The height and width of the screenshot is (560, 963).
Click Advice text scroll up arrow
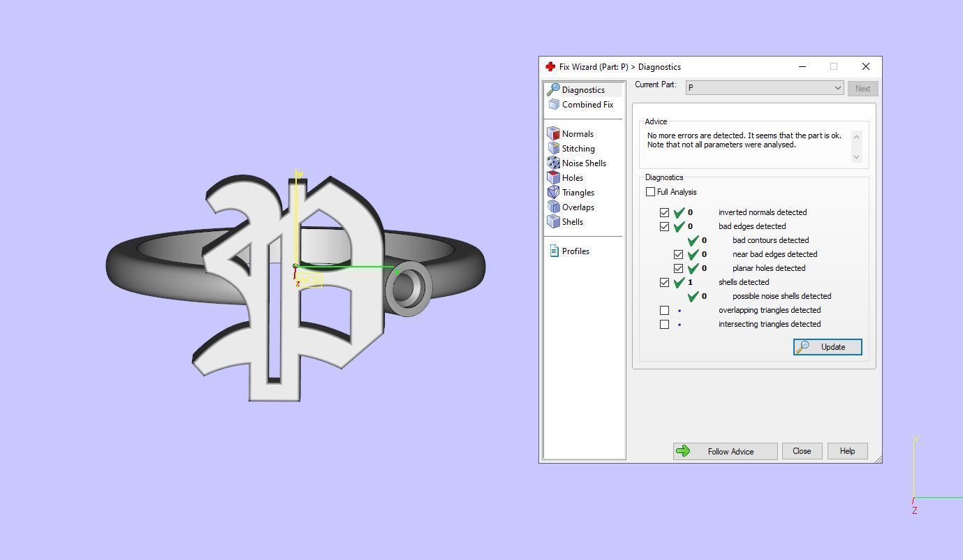pos(857,136)
